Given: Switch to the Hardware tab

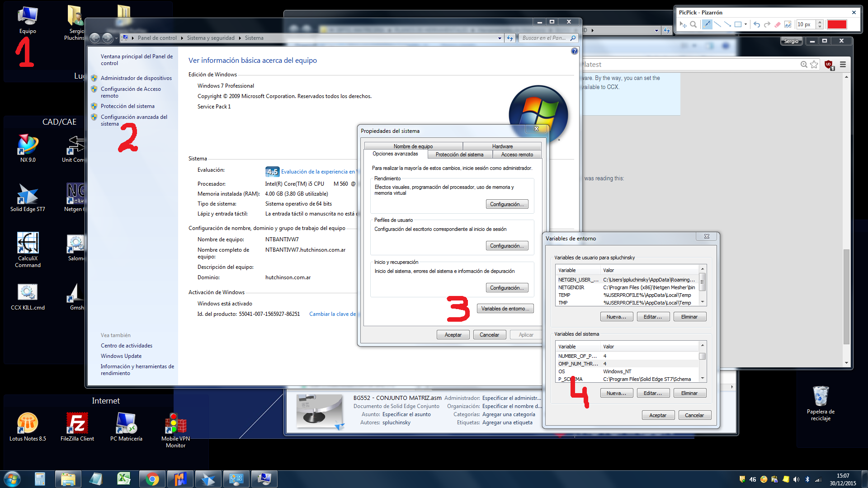Looking at the screenshot, I should point(502,146).
